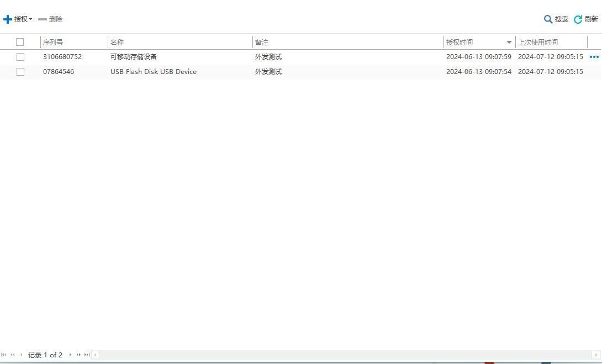Go to the next record
The width and height of the screenshot is (602, 364).
coord(70,355)
